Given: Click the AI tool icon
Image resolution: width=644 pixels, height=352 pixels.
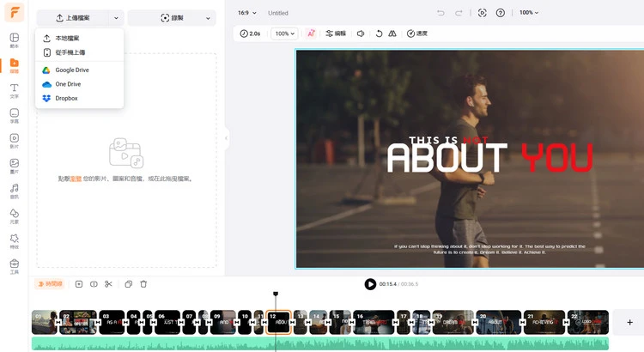Looking at the screenshot, I should (311, 33).
